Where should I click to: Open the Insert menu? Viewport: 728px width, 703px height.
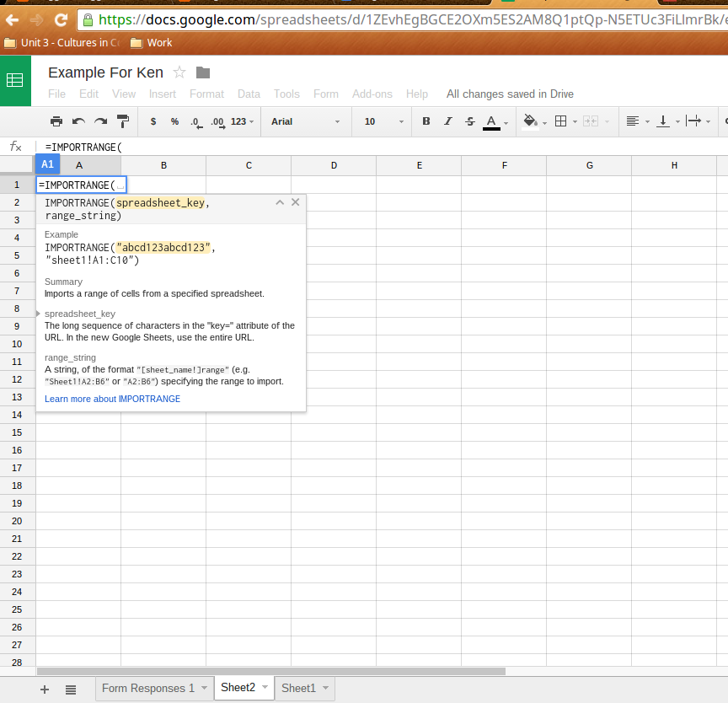pos(163,94)
